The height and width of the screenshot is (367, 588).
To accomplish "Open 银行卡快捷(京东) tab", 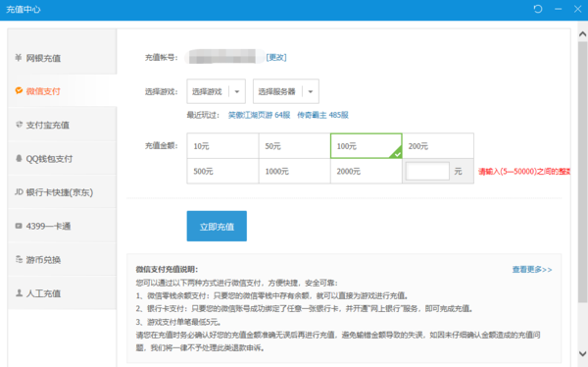I will [63, 192].
